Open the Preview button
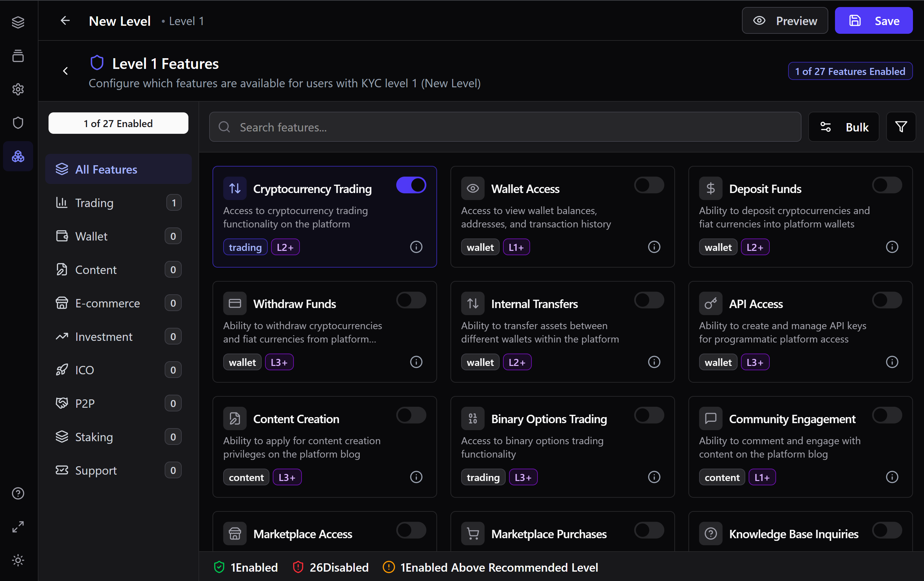The image size is (924, 581). (x=784, y=21)
